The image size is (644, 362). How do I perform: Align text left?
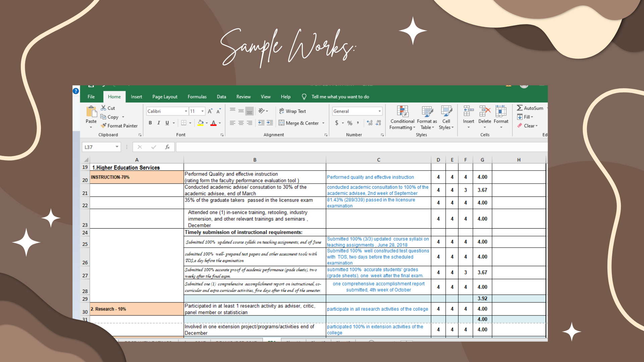tap(232, 123)
